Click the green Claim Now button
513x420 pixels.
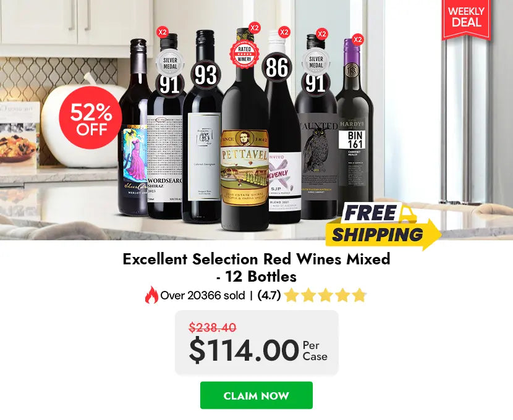coord(256,395)
